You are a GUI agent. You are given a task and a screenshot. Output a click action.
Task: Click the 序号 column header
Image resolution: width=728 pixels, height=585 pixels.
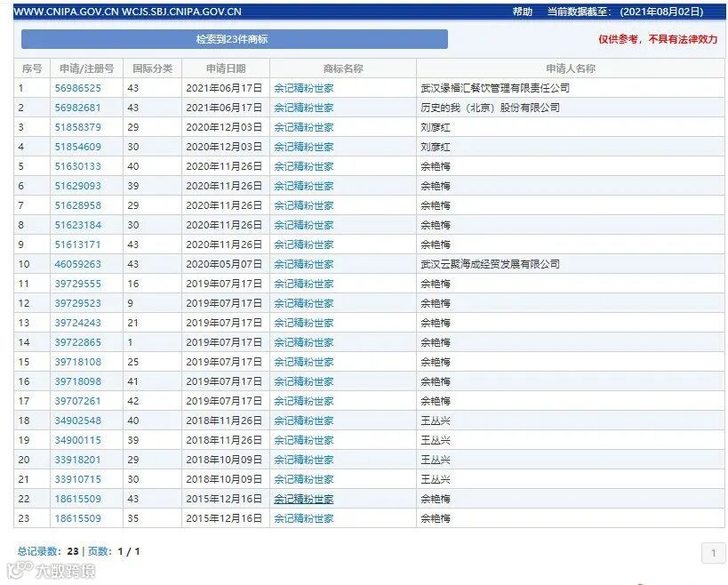click(x=32, y=68)
